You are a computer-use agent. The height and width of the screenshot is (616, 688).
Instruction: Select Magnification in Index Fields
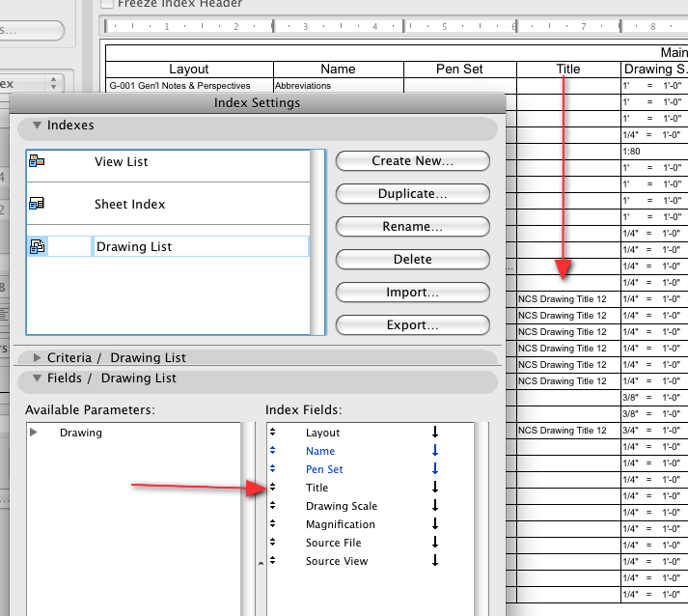click(x=340, y=524)
